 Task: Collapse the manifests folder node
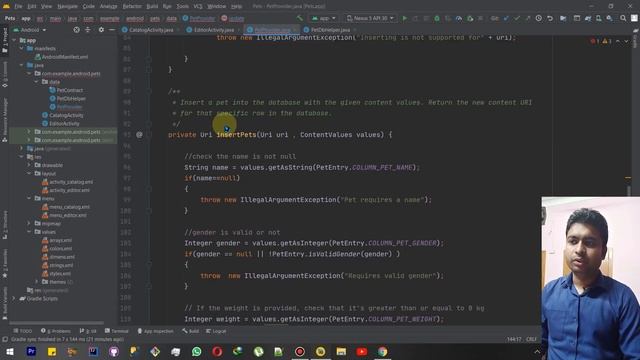[22, 49]
